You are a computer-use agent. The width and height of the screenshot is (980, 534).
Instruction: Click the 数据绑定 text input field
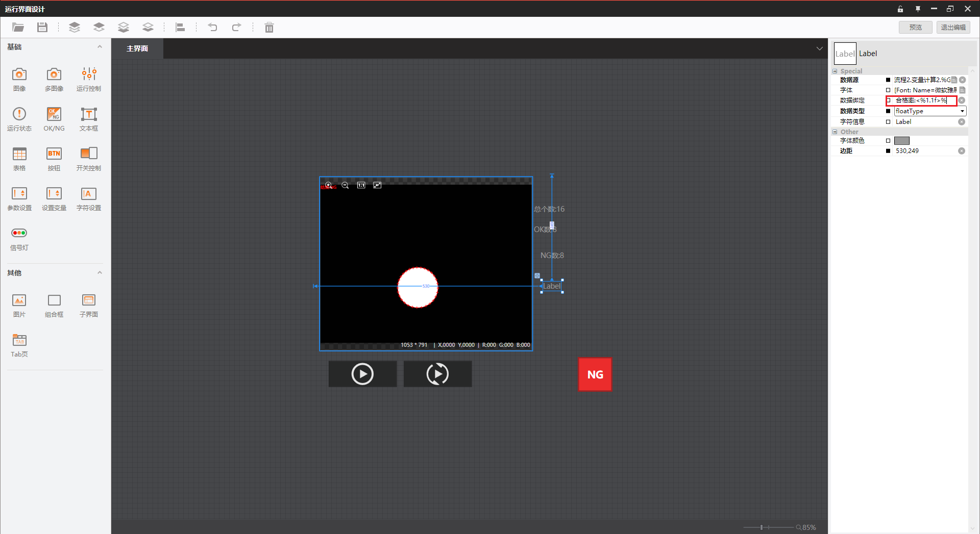923,100
